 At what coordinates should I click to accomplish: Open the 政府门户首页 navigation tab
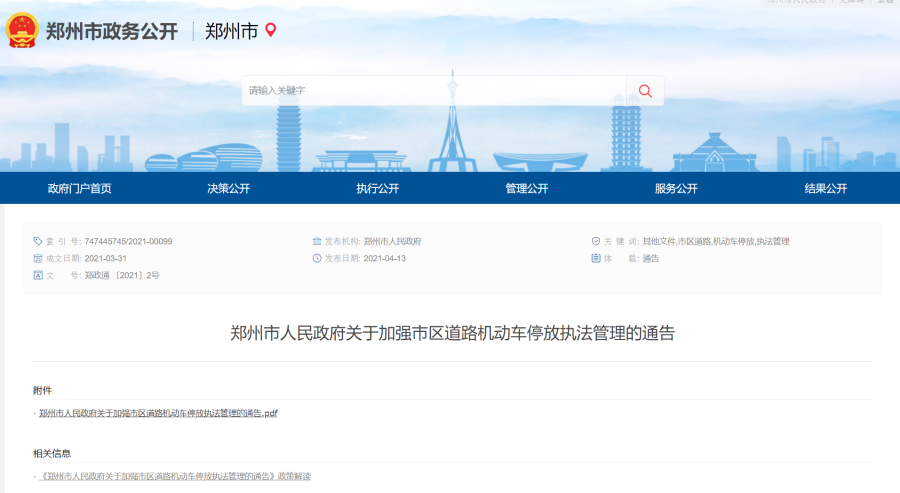80,188
